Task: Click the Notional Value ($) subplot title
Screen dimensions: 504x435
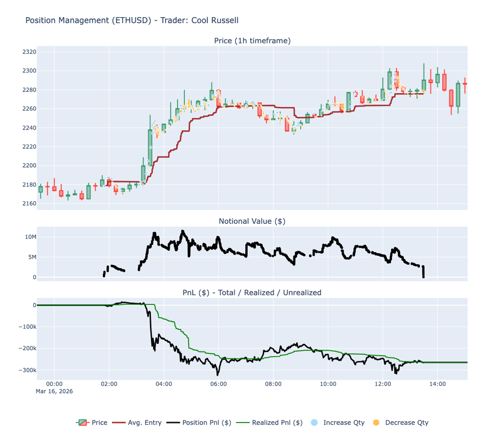Action: coord(252,220)
